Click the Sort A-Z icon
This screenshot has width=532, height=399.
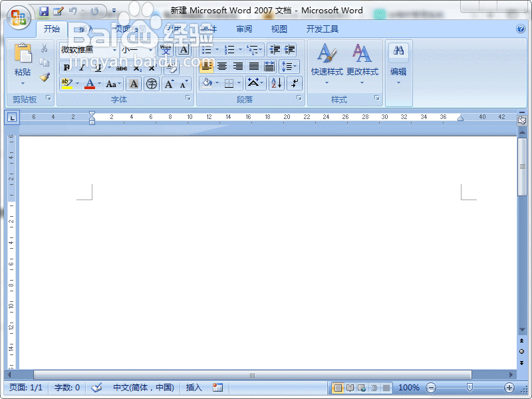click(277, 82)
